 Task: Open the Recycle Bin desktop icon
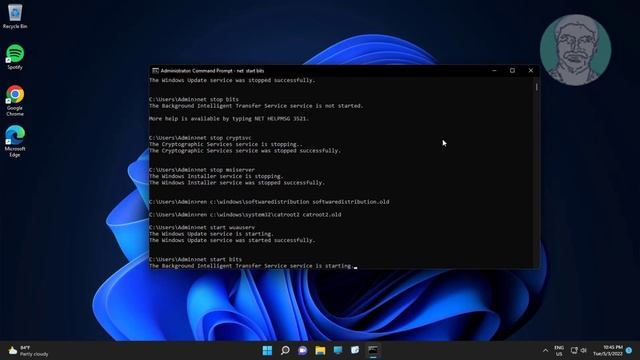(15, 16)
